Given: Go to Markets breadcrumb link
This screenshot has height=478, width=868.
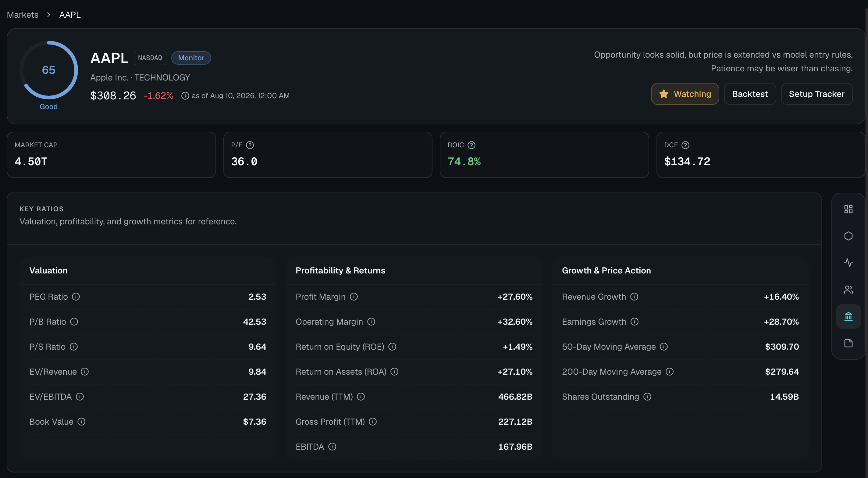Looking at the screenshot, I should tap(23, 15).
